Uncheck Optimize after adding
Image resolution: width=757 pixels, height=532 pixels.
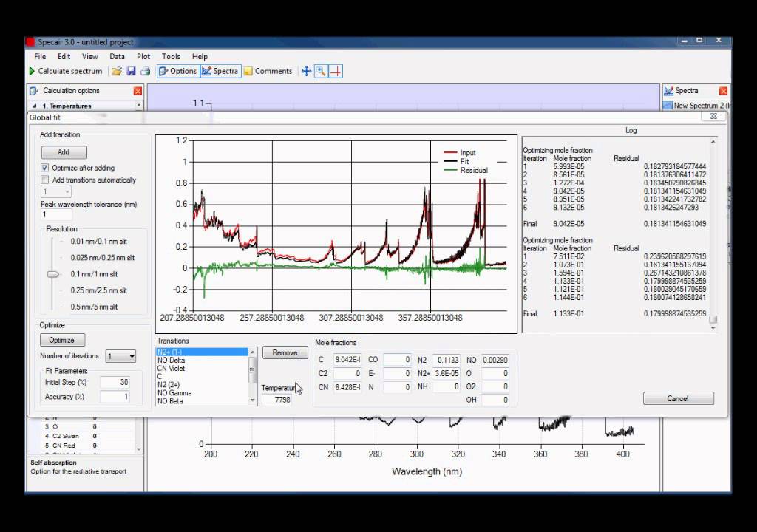(45, 168)
